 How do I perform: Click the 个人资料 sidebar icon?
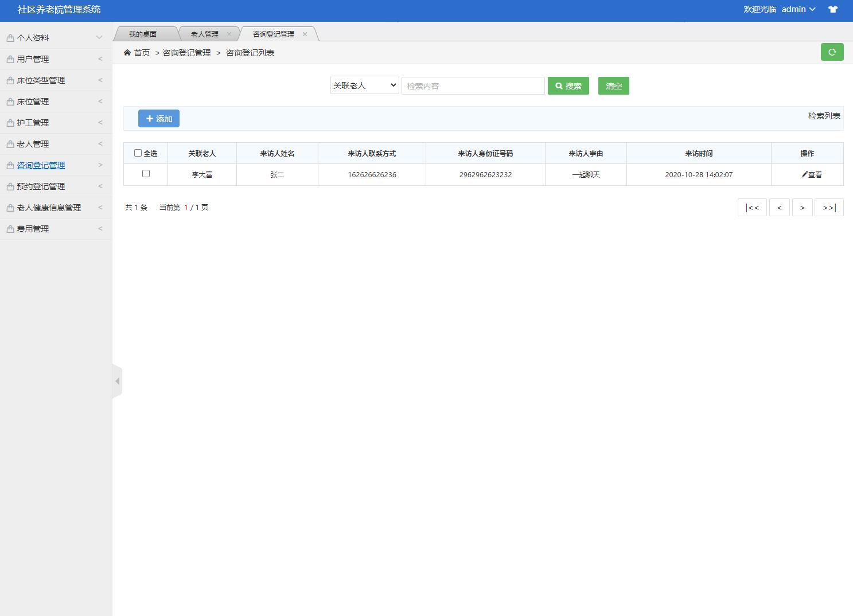9,37
